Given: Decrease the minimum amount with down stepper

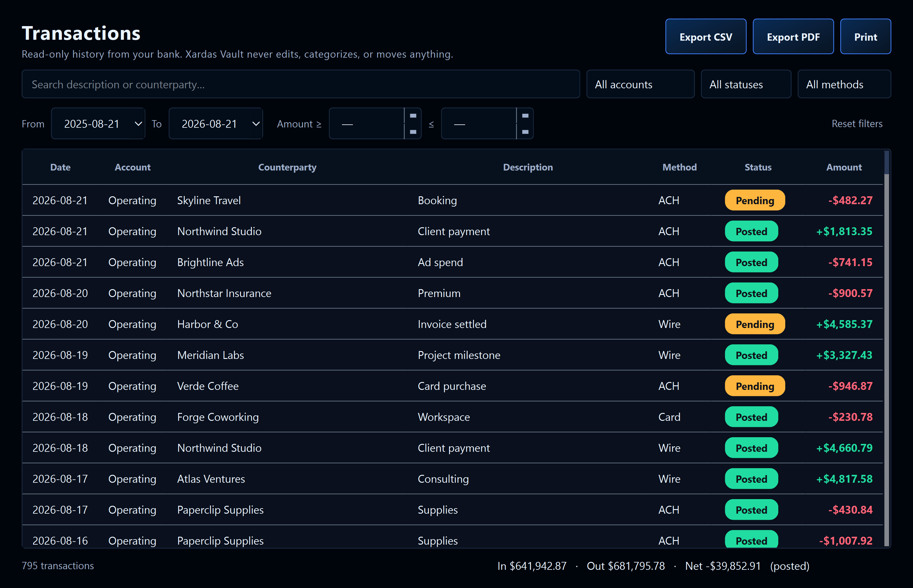Looking at the screenshot, I should [x=413, y=132].
